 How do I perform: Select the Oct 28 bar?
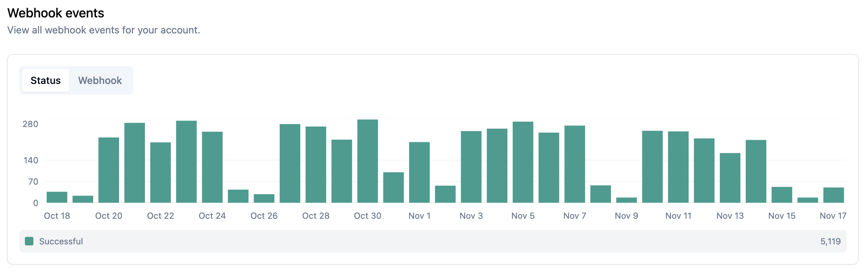pos(316,164)
